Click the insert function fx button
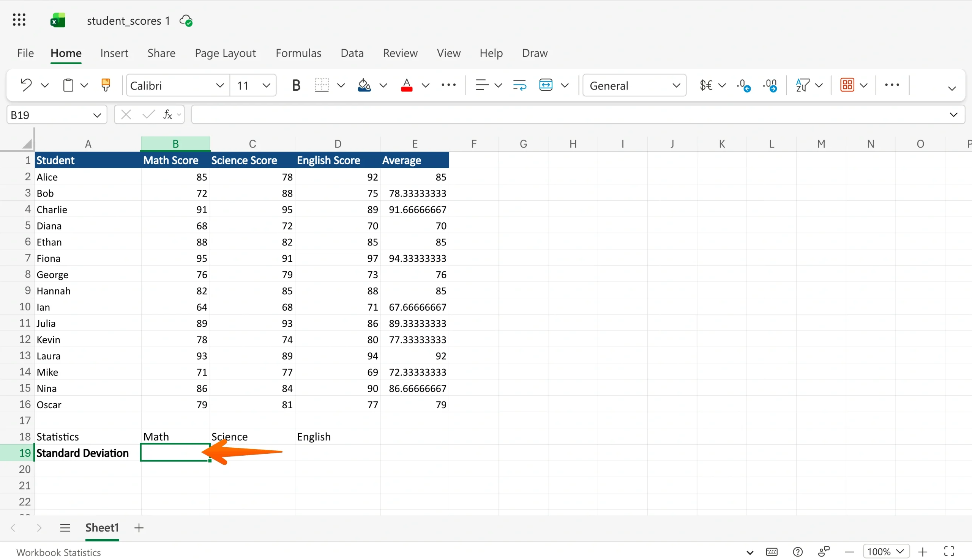This screenshot has width=972, height=560. (x=168, y=115)
